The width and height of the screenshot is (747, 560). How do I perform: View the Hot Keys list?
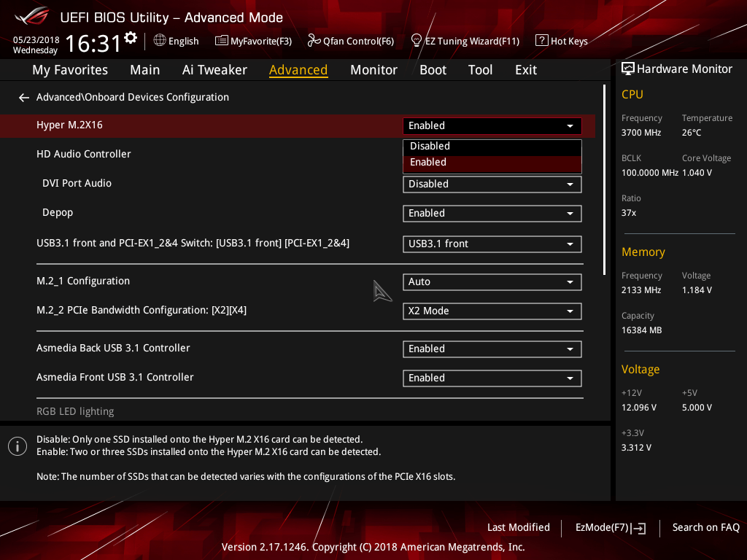point(562,41)
